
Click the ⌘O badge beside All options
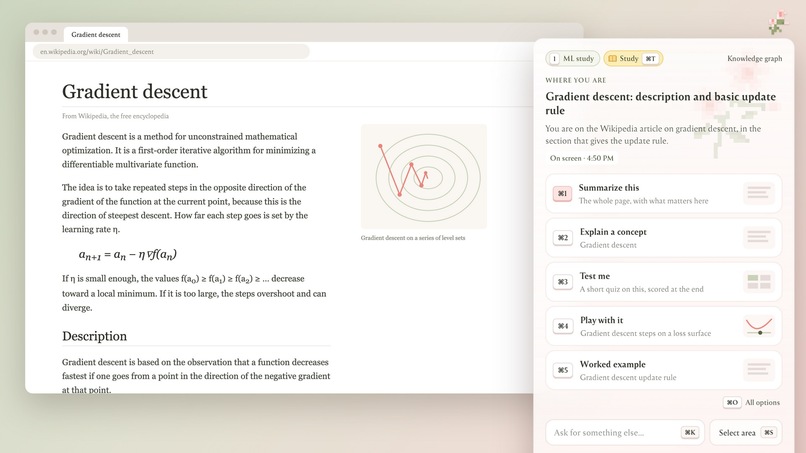click(732, 403)
